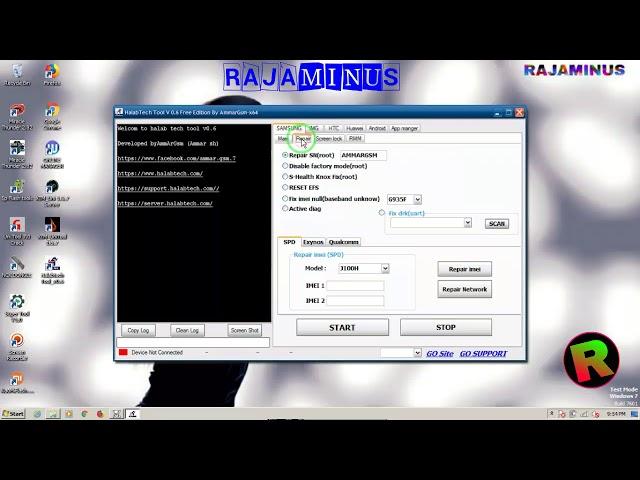
Task: Expand the Fix drk port combo box
Action: pyautogui.click(x=468, y=222)
